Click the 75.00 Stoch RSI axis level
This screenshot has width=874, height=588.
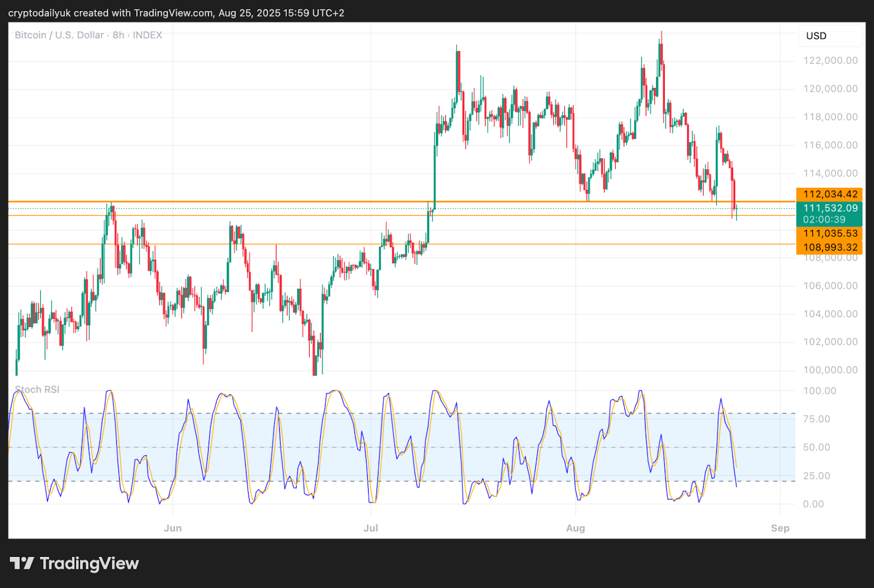tap(816, 419)
